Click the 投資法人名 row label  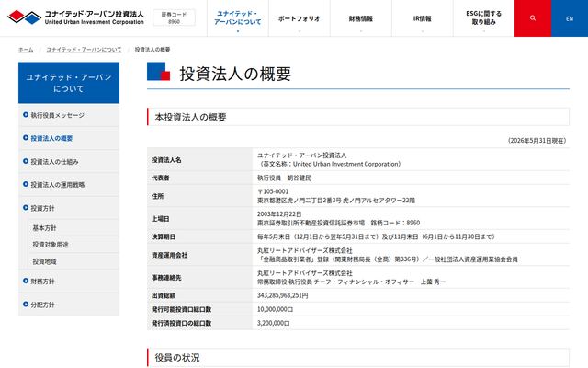pos(166,160)
